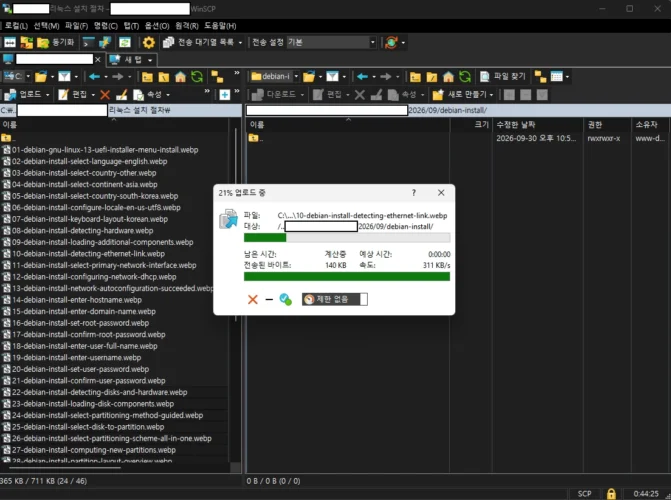Screen dimensions: 671x500
Task: Click the globe reconnect session icon
Action: 391,42
